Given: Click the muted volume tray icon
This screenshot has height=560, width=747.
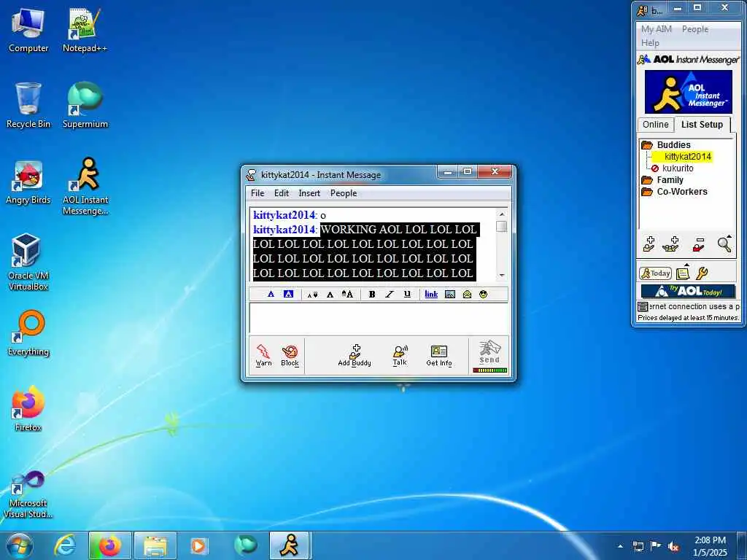Looking at the screenshot, I should tap(673, 546).
